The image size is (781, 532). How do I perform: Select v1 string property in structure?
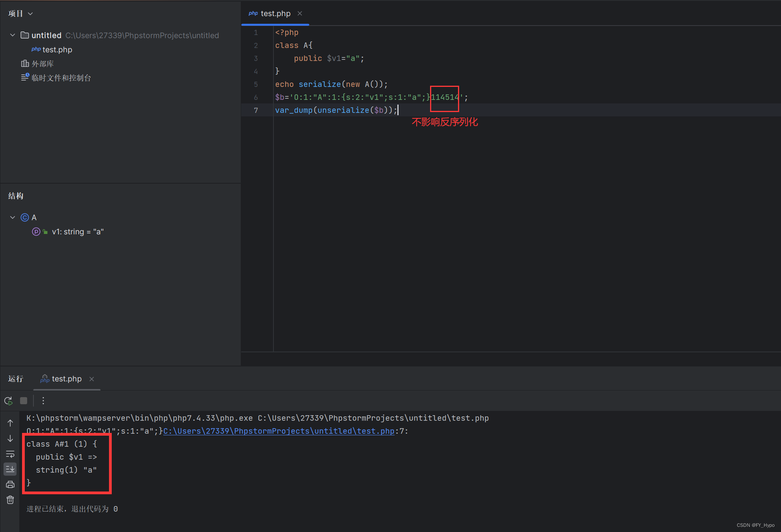[x=78, y=232]
